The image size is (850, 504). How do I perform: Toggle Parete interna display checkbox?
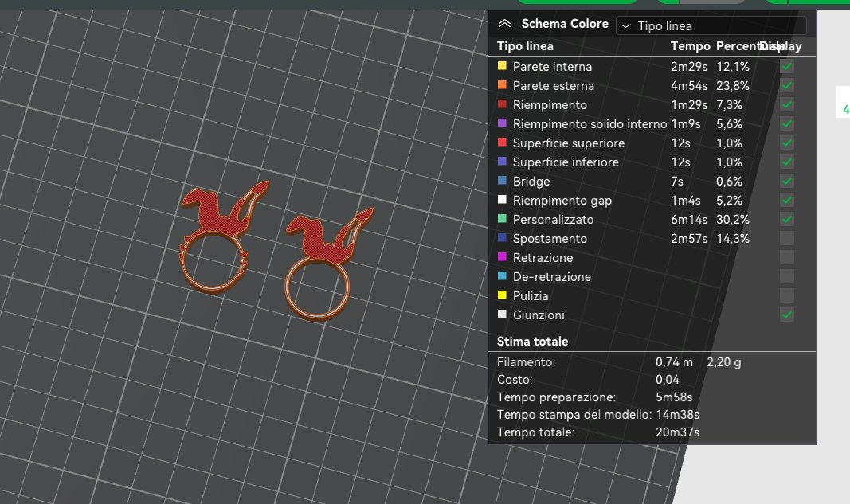(787, 67)
